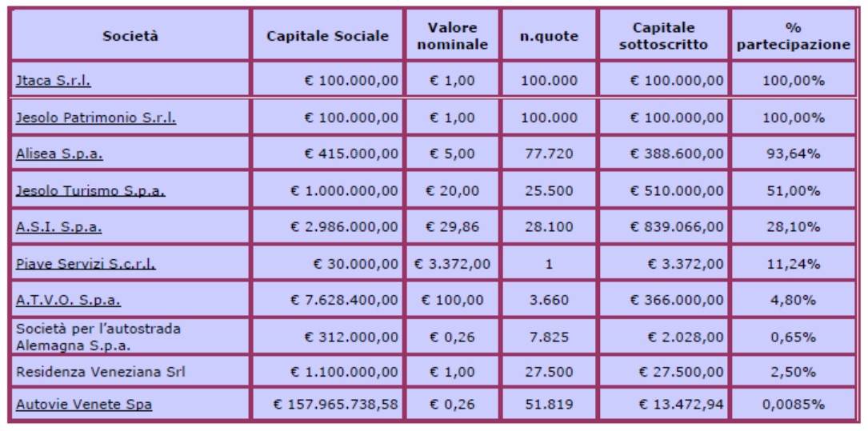Follow the Alisea S.p.a. link
Image resolution: width=868 pixels, height=431 pixels.
point(59,154)
